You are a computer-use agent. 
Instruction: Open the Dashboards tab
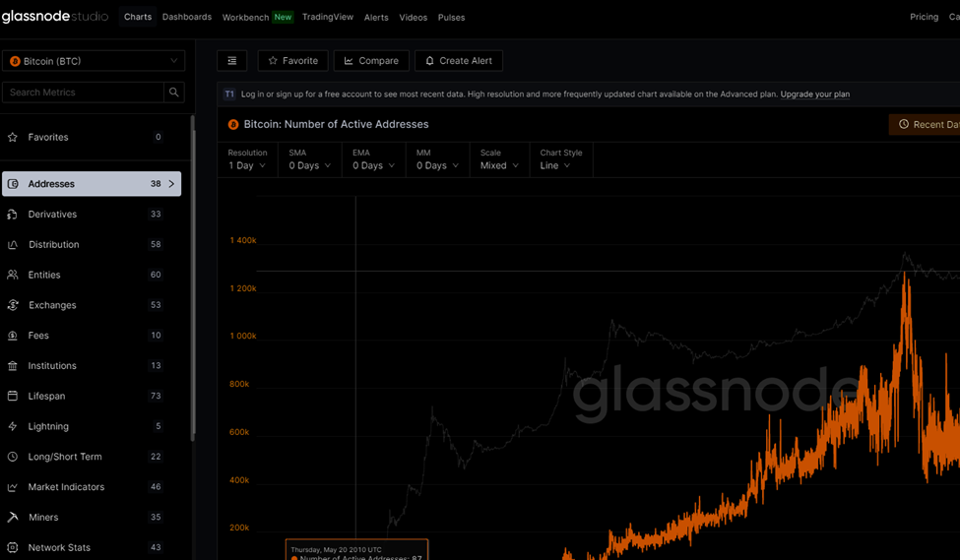(x=187, y=17)
